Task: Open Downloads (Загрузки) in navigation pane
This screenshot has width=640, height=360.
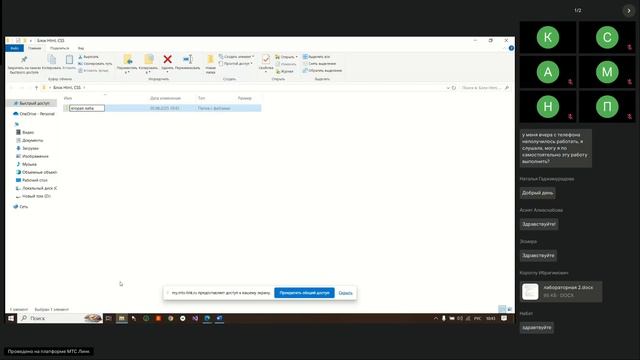Action: point(27,148)
